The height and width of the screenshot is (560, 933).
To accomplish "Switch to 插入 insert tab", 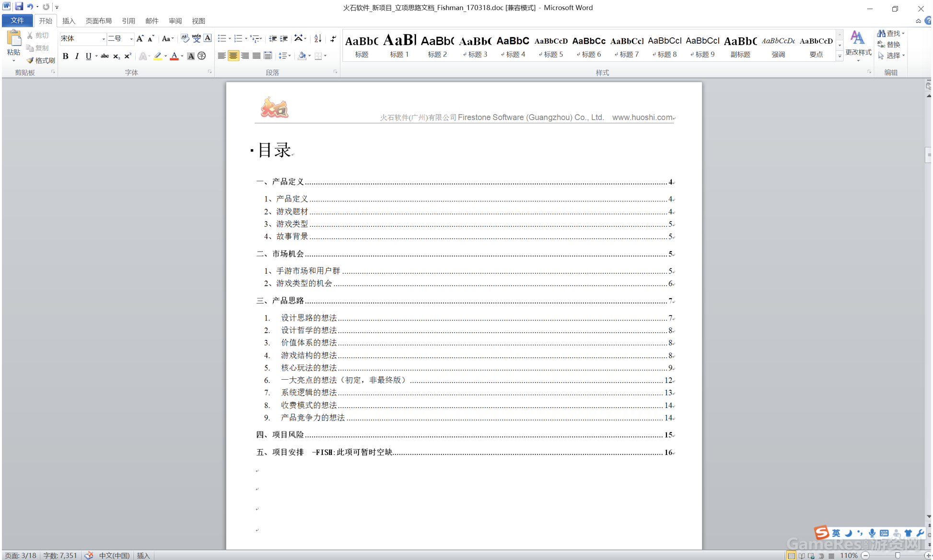I will [69, 21].
